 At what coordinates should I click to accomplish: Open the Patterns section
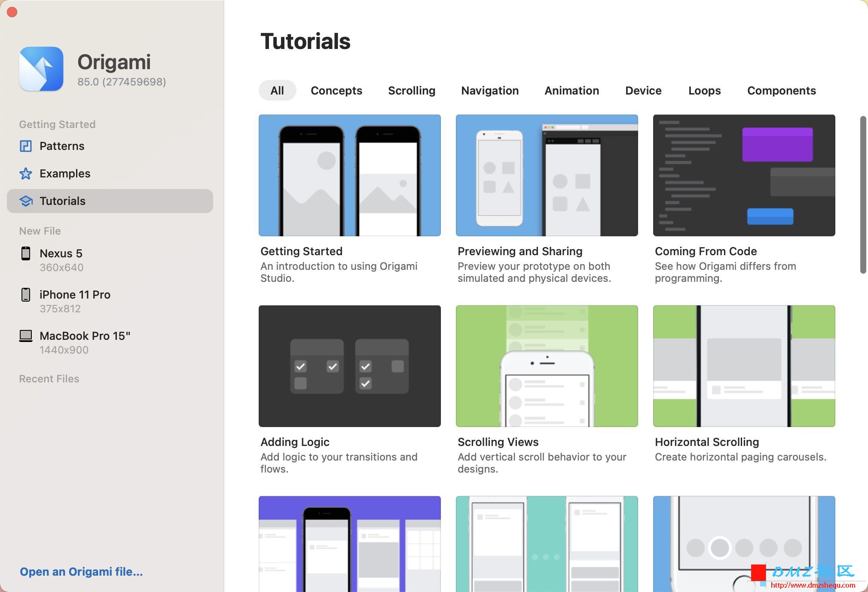[110, 146]
